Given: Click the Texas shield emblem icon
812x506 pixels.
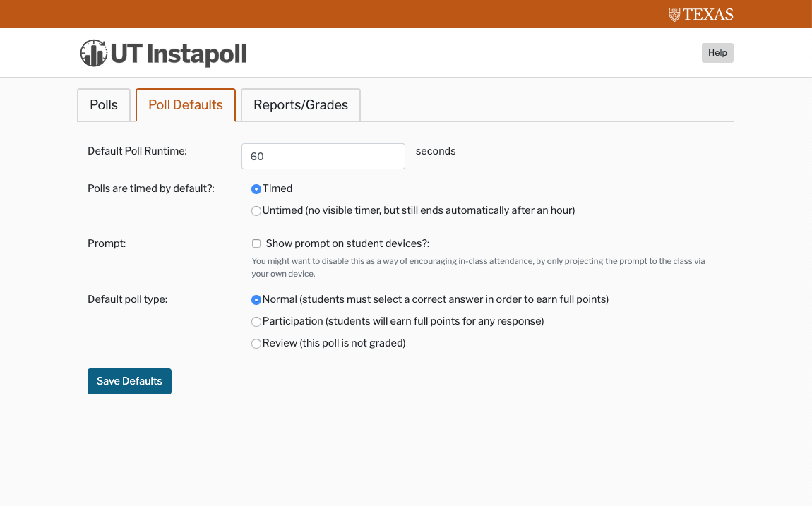Looking at the screenshot, I should click(x=674, y=14).
